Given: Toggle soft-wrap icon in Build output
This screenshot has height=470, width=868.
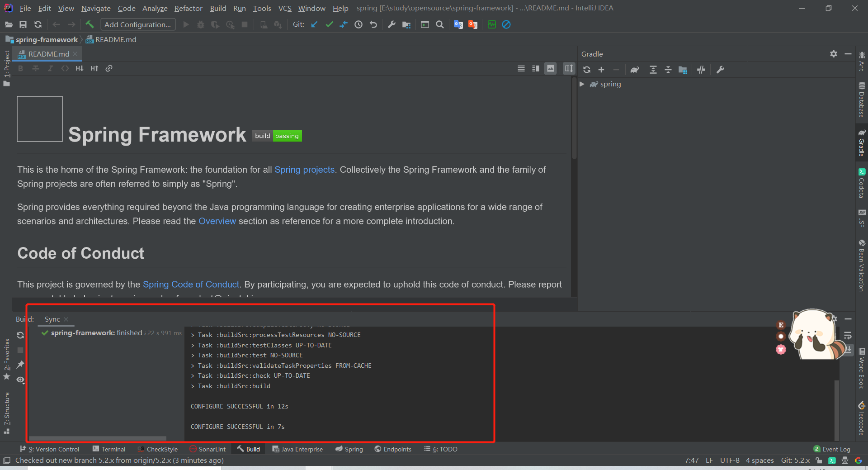Looking at the screenshot, I should [x=848, y=335].
